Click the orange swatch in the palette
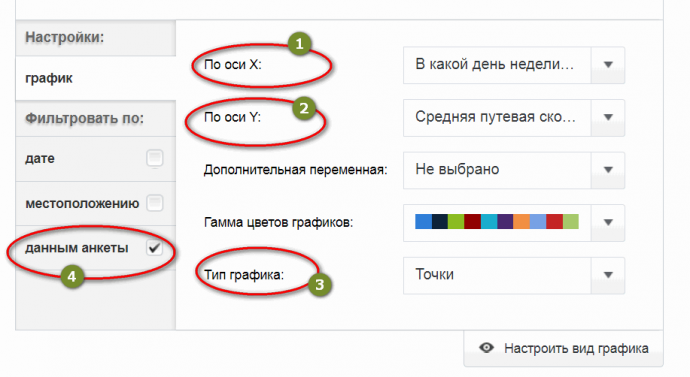 pos(521,222)
